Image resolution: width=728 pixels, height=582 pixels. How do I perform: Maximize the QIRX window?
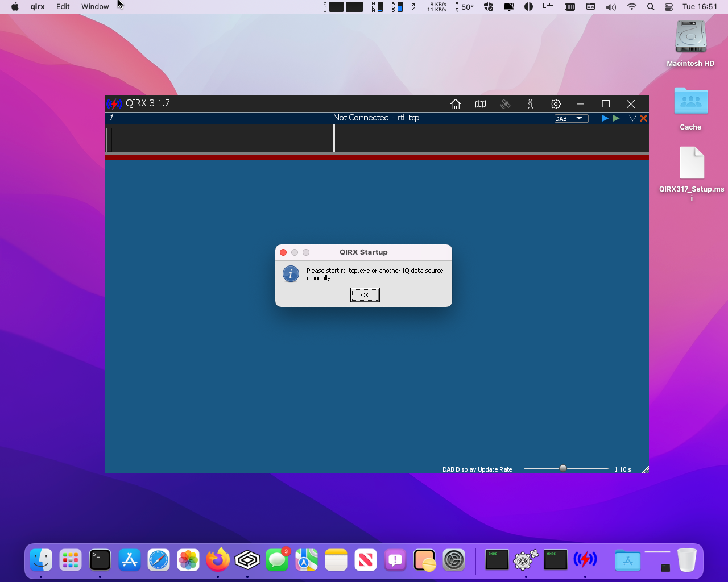(x=606, y=104)
